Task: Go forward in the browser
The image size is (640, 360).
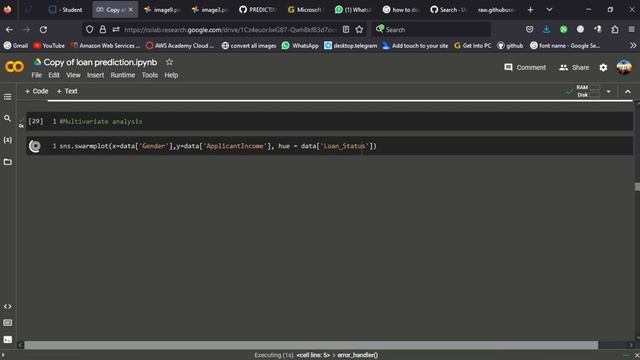Action: coord(26,29)
